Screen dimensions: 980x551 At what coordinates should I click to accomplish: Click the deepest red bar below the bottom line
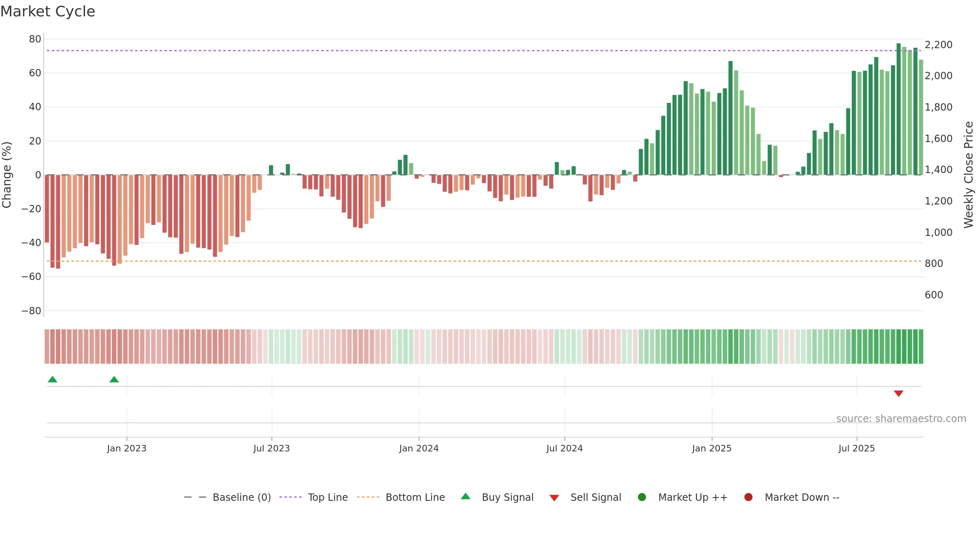coord(58,222)
